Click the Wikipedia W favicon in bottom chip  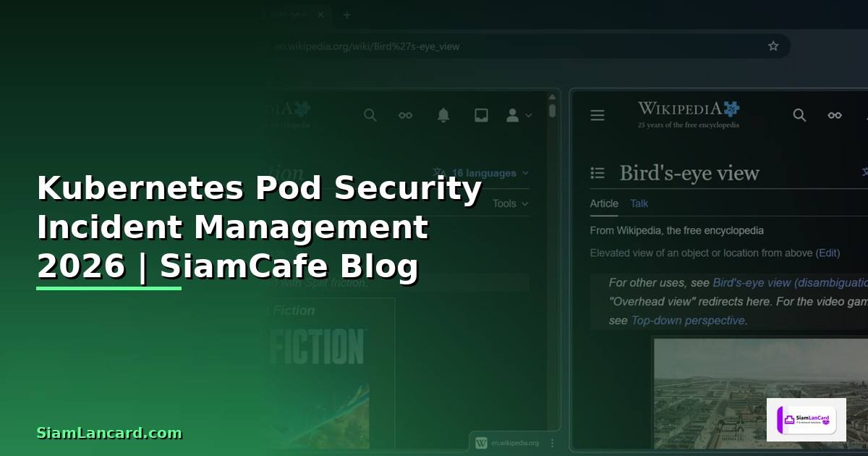coord(481,442)
